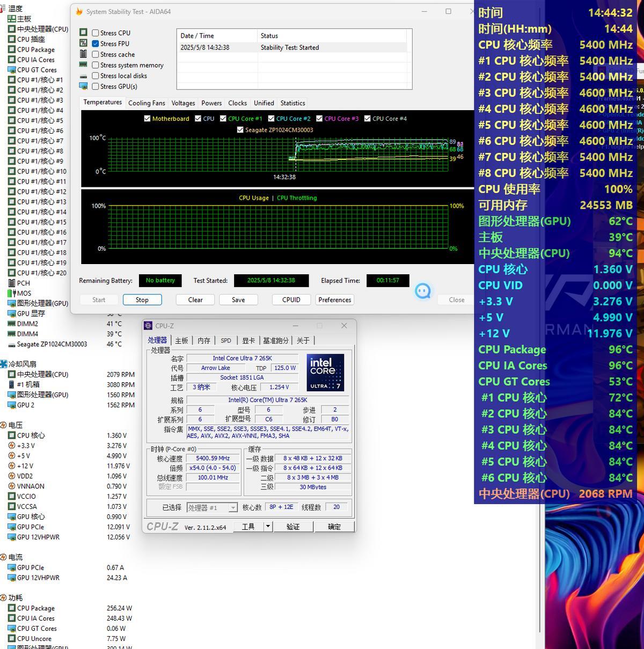Open CPUID from the stability test
This screenshot has width=644, height=649.
pyautogui.click(x=291, y=300)
